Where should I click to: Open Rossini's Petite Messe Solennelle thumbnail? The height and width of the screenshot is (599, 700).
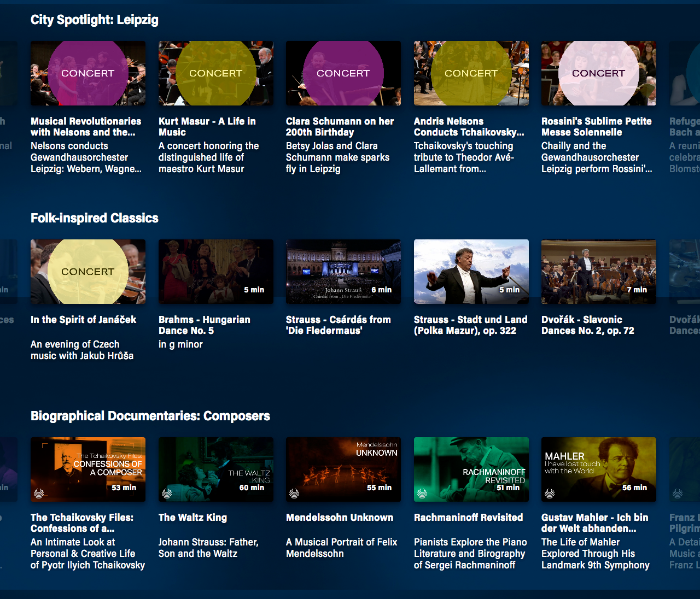pos(599,73)
